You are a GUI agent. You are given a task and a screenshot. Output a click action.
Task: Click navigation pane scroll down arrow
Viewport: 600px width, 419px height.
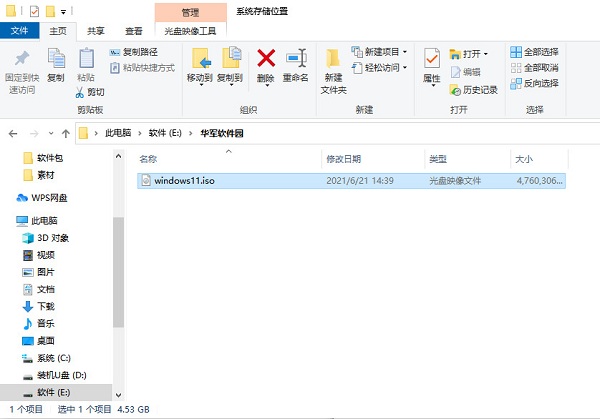(118, 395)
